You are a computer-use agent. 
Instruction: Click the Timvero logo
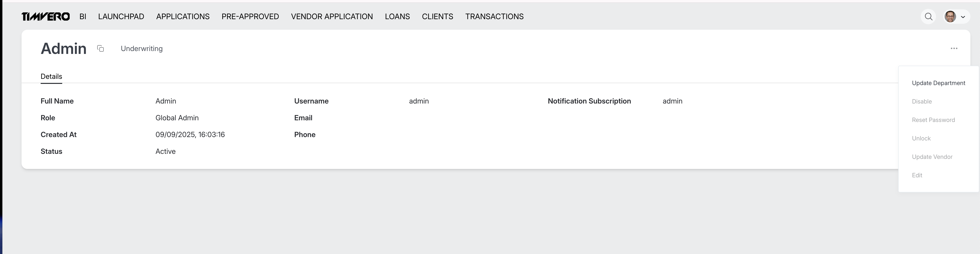[46, 16]
